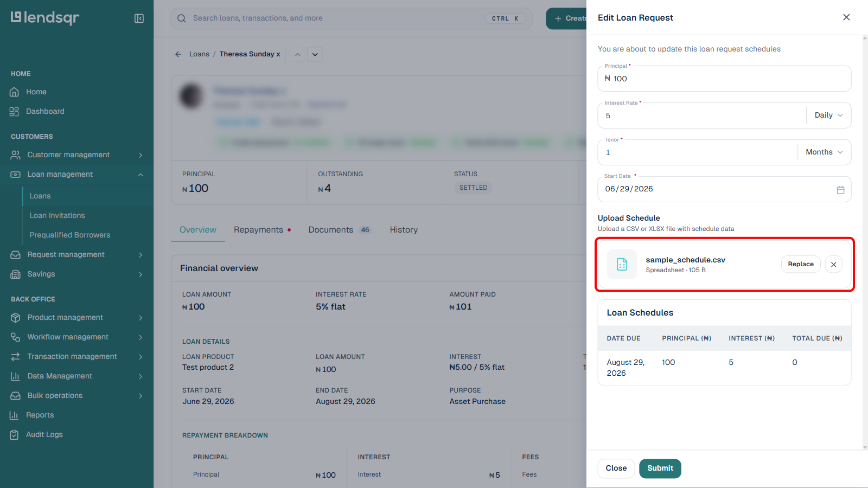Click the Replace button for the uploaded file
Screen dimensions: 868x488
click(x=801, y=265)
